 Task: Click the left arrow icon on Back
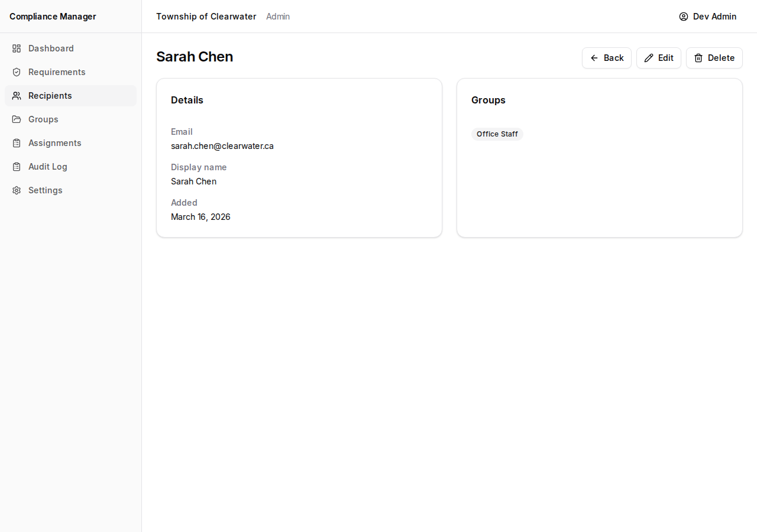pyautogui.click(x=594, y=58)
